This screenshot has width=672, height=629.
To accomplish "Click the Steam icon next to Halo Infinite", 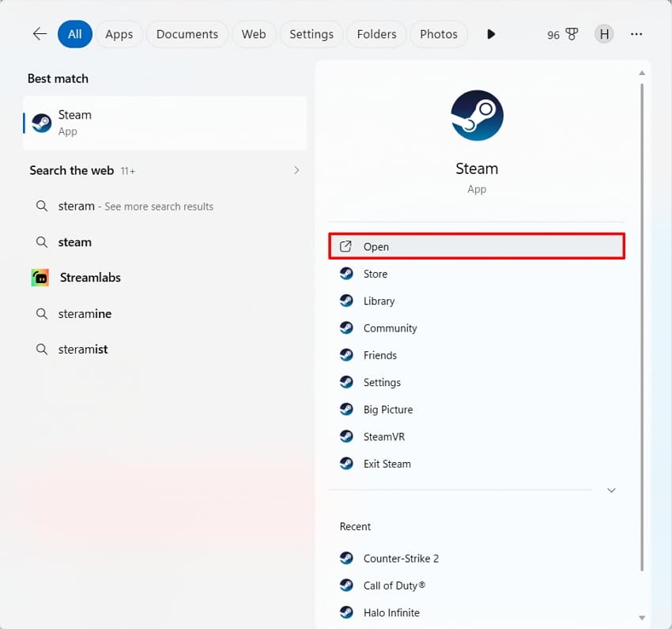I will point(345,612).
